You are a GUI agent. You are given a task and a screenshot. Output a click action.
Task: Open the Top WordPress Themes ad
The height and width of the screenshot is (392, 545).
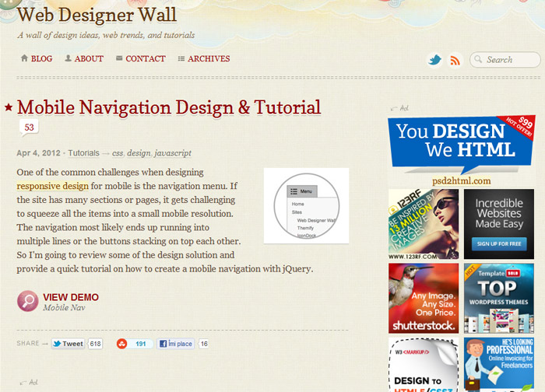click(499, 298)
